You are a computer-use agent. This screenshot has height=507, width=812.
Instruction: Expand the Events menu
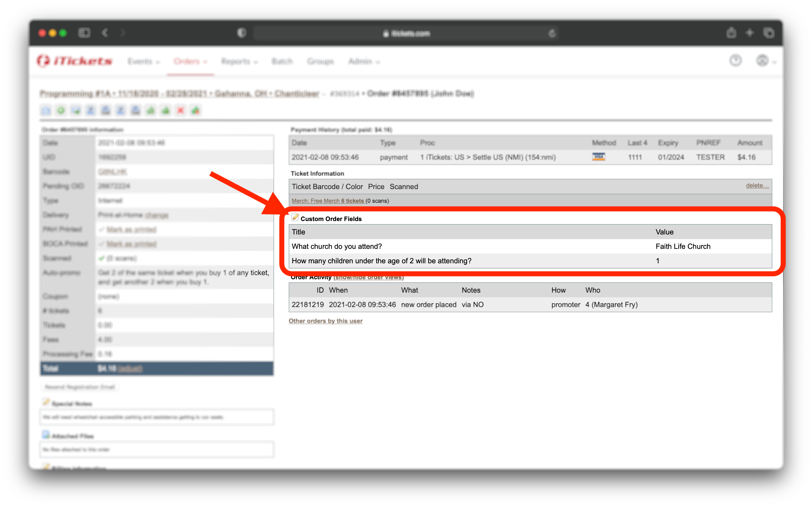(x=144, y=61)
